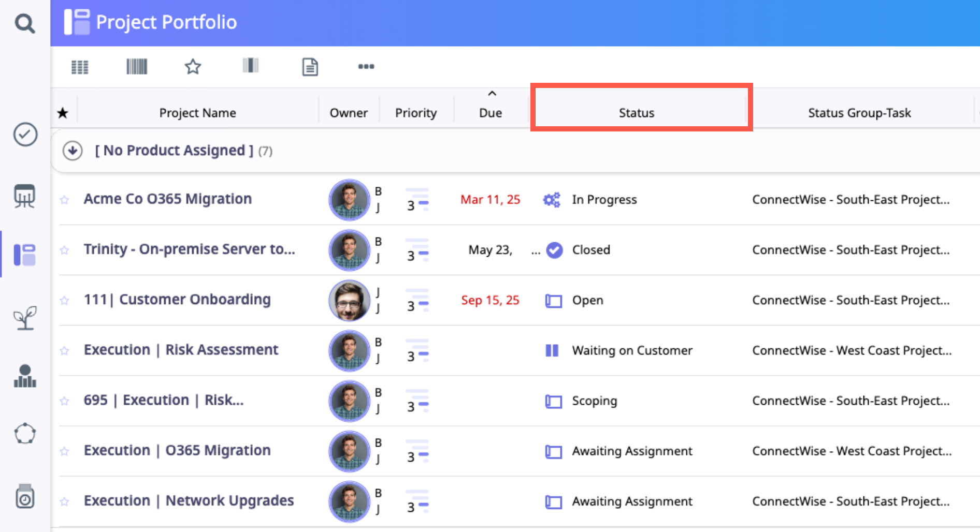This screenshot has width=980, height=532.
Task: Click owner avatar for 111| Customer Onboarding
Action: pyautogui.click(x=349, y=301)
